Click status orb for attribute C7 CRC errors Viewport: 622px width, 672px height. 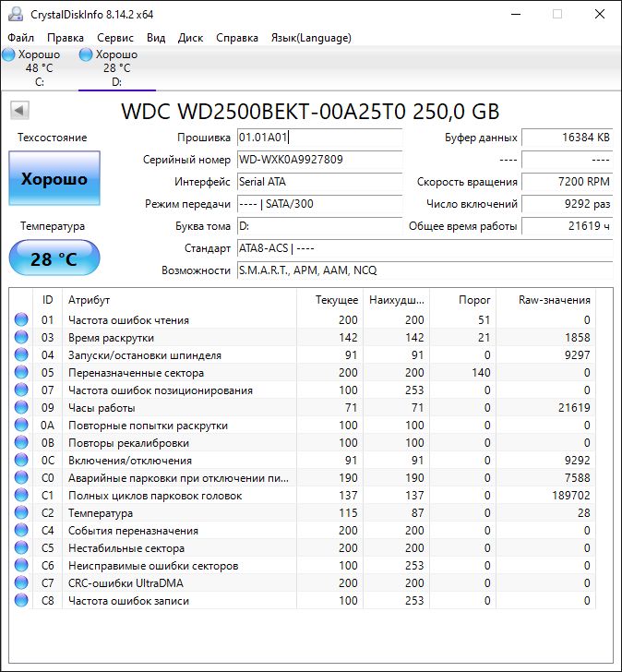point(21,583)
